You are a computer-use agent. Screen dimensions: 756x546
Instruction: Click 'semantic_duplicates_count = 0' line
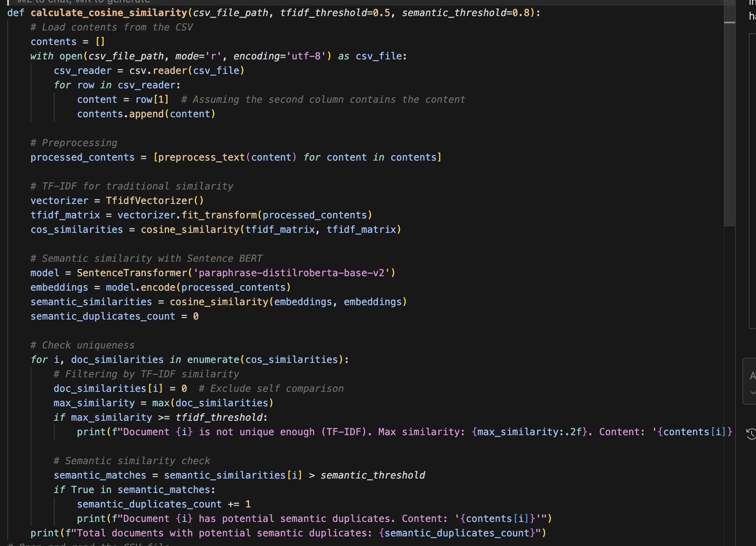115,317
